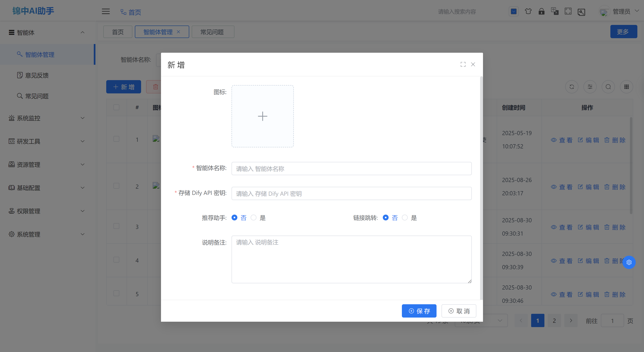
Task: Click the table refresh icon
Action: click(572, 87)
